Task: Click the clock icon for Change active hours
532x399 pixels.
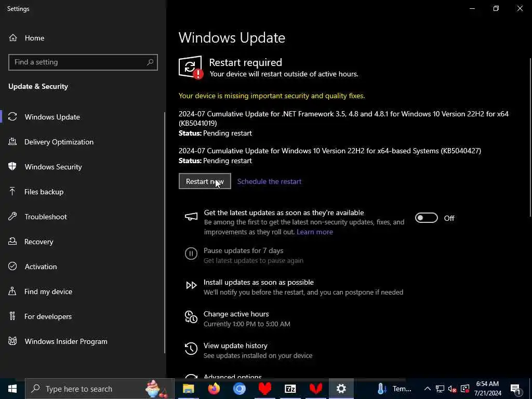Action: pos(191,317)
